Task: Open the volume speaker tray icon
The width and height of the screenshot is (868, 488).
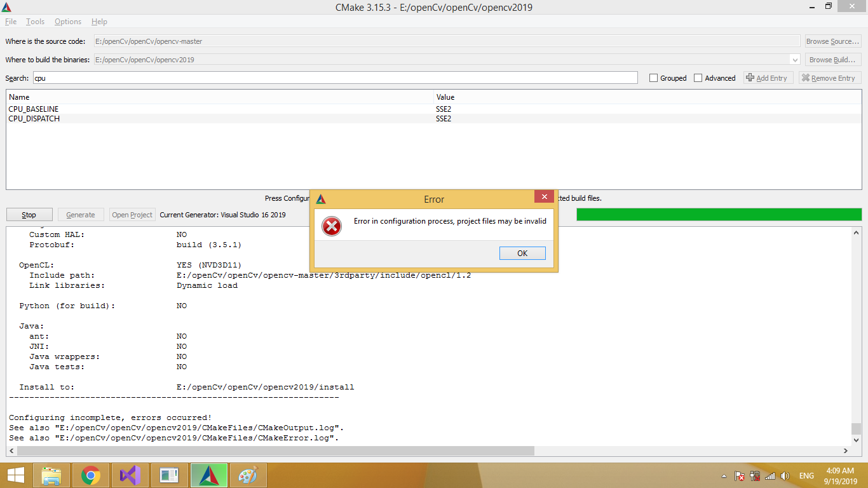Action: pos(785,476)
